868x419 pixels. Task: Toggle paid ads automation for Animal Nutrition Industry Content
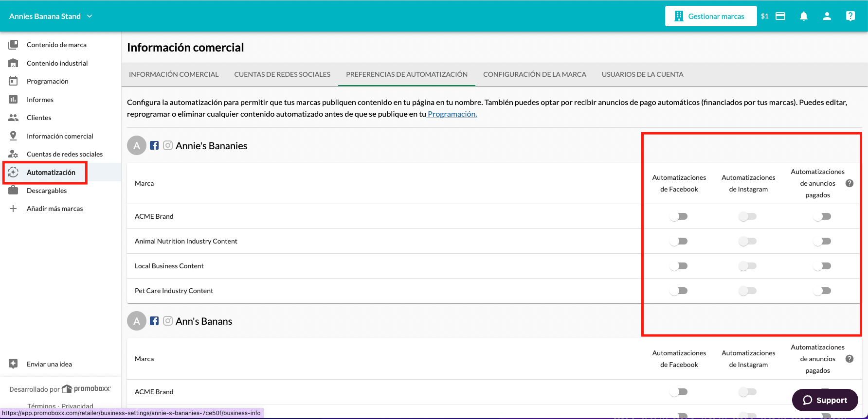(x=822, y=241)
